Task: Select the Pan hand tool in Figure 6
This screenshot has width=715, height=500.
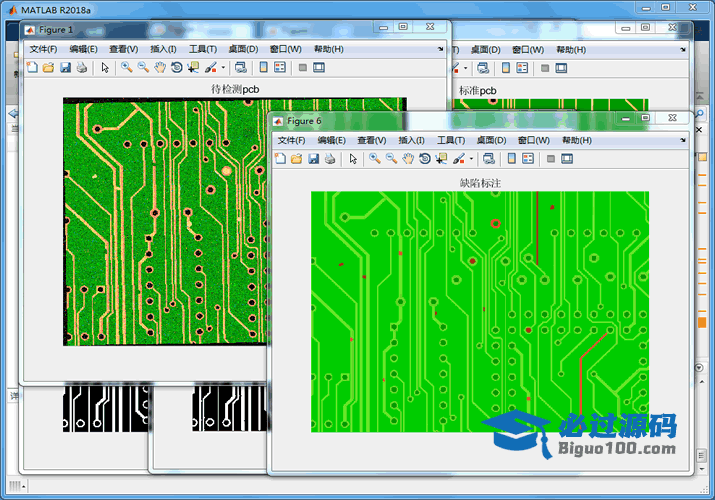Action: tap(408, 159)
